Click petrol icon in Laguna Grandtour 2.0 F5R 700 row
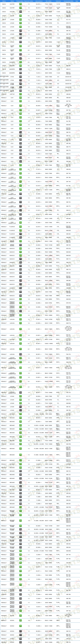Image resolution: width=80 pixels, height=644 pixels. [x=20, y=382]
